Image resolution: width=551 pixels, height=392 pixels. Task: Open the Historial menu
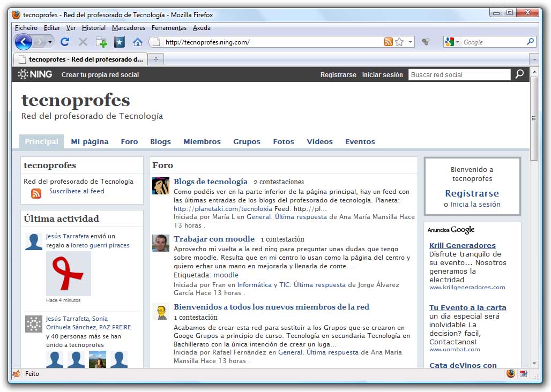[x=93, y=28]
